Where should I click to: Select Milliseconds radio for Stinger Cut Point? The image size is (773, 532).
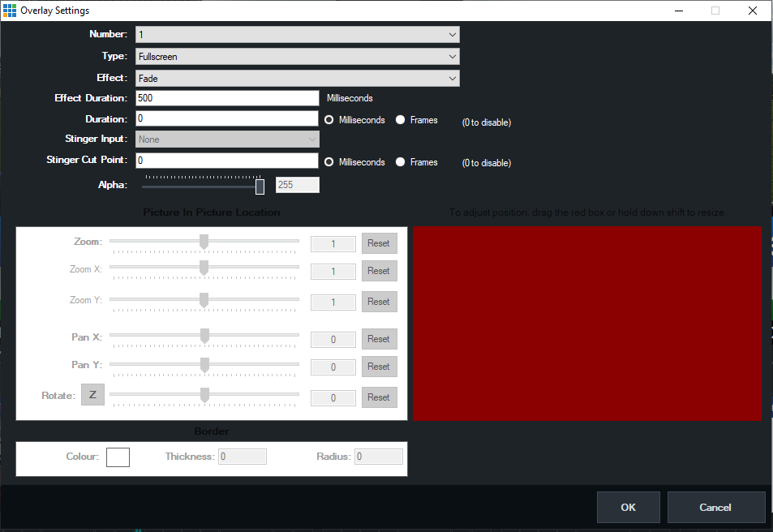point(329,162)
